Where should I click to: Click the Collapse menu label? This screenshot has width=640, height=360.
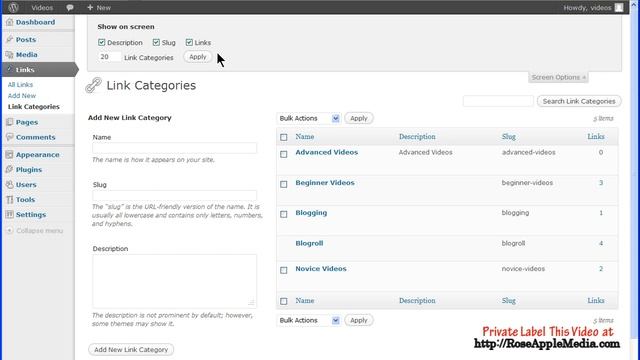click(x=40, y=231)
